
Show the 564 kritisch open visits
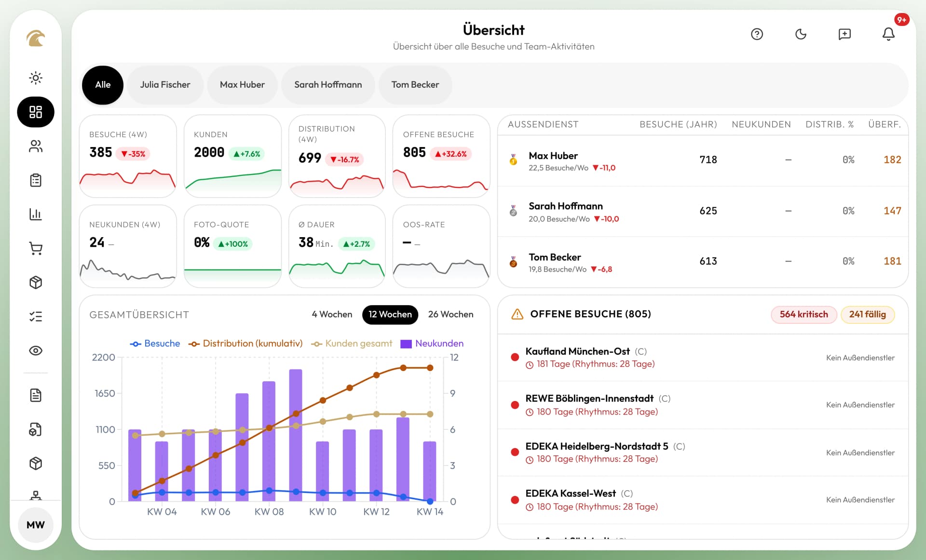point(803,314)
